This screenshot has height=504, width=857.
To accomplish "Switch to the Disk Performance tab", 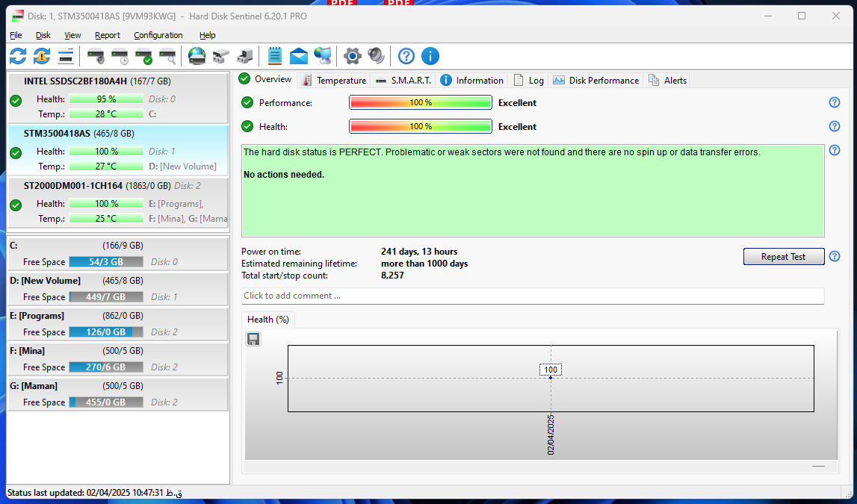I will (596, 81).
